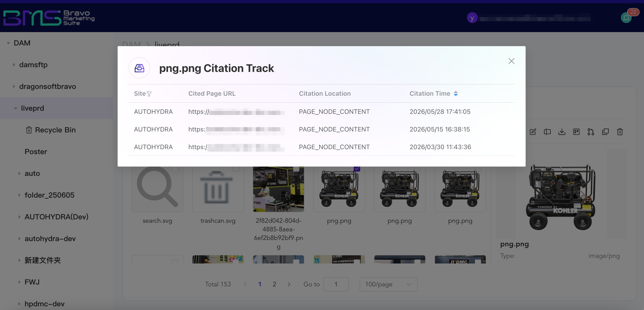Expand the autohydra-dev folder
This screenshot has height=310, width=644.
[20, 239]
